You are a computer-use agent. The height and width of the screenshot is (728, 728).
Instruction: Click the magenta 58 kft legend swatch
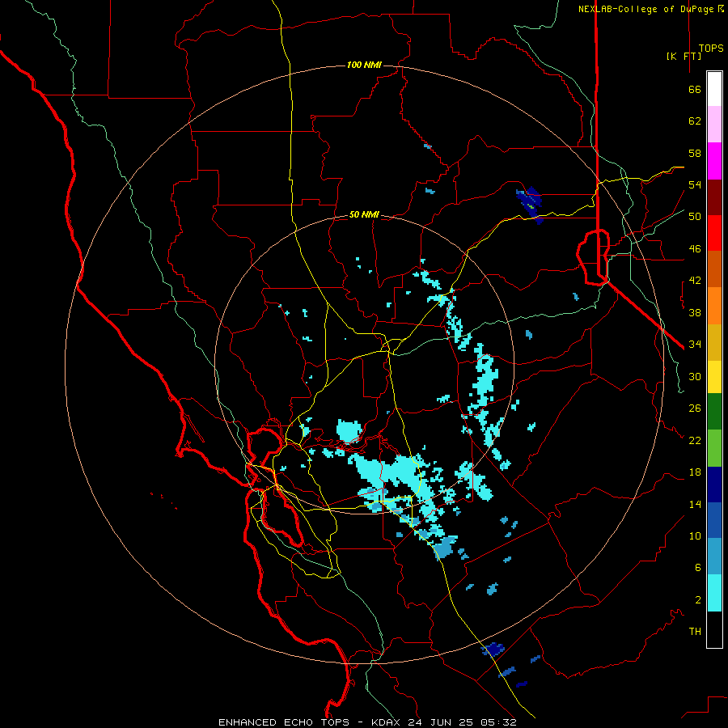coord(714,161)
